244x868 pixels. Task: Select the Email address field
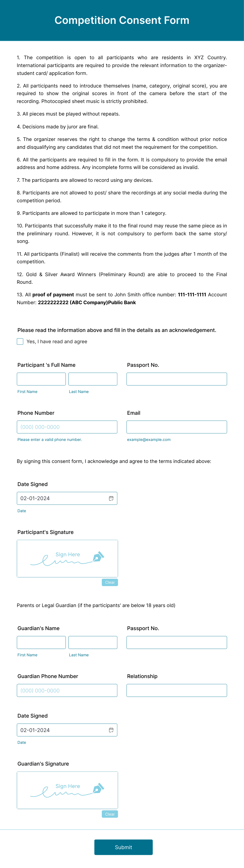click(x=177, y=427)
